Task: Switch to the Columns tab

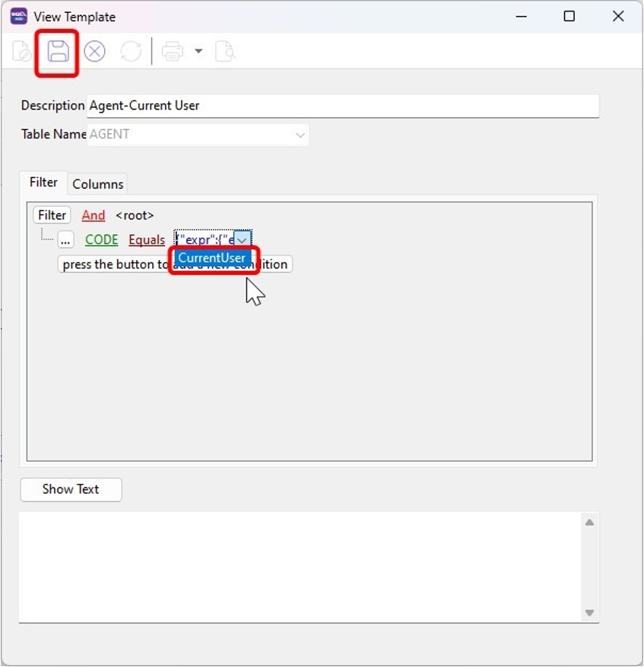Action: point(97,184)
